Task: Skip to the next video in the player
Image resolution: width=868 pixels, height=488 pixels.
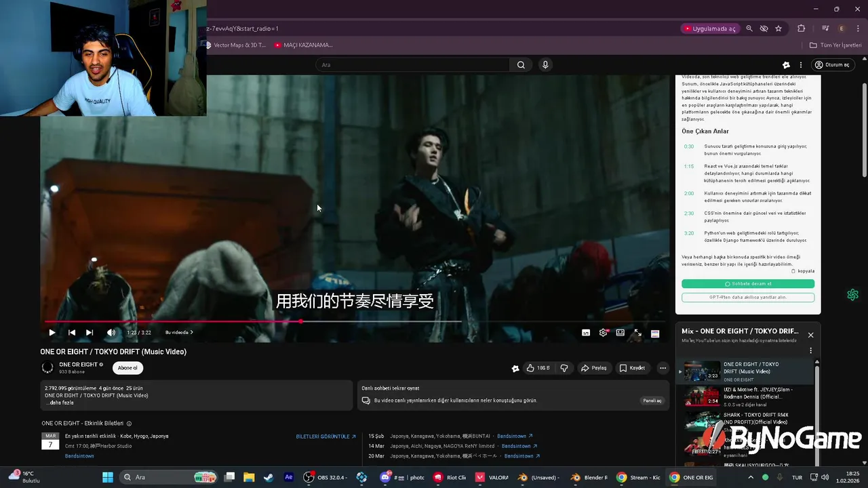Action: [x=90, y=333]
